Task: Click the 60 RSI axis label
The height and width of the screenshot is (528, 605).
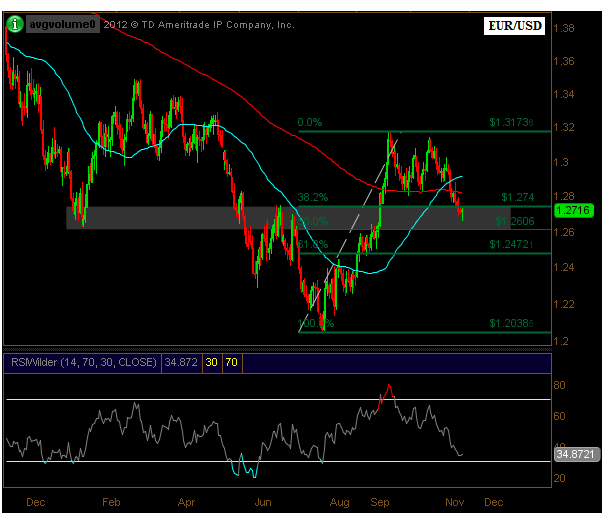Action: pos(559,416)
